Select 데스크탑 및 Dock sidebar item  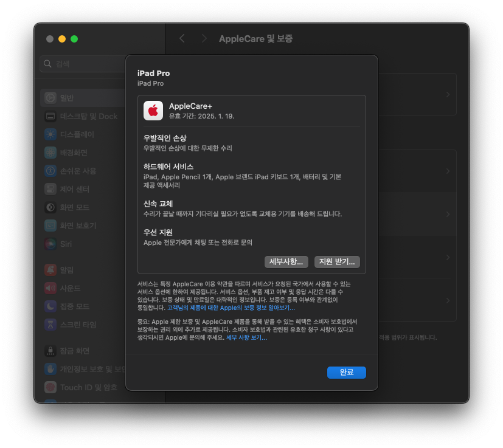click(x=83, y=116)
